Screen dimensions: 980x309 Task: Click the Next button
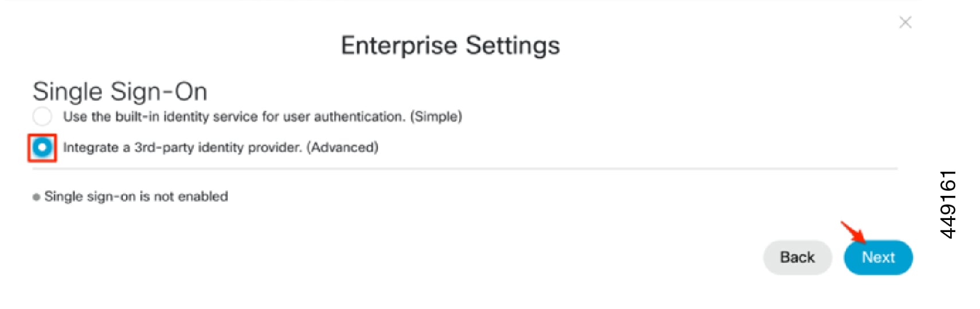(877, 257)
